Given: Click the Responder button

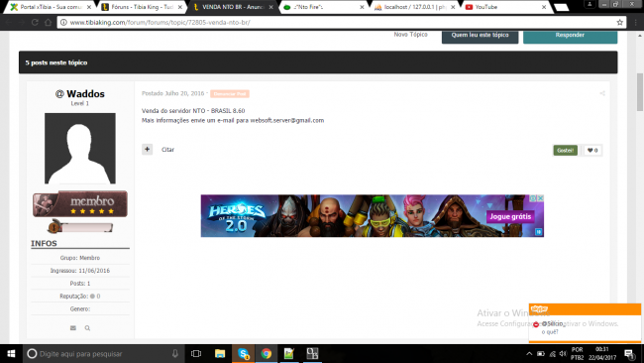Looking at the screenshot, I should coord(570,36).
